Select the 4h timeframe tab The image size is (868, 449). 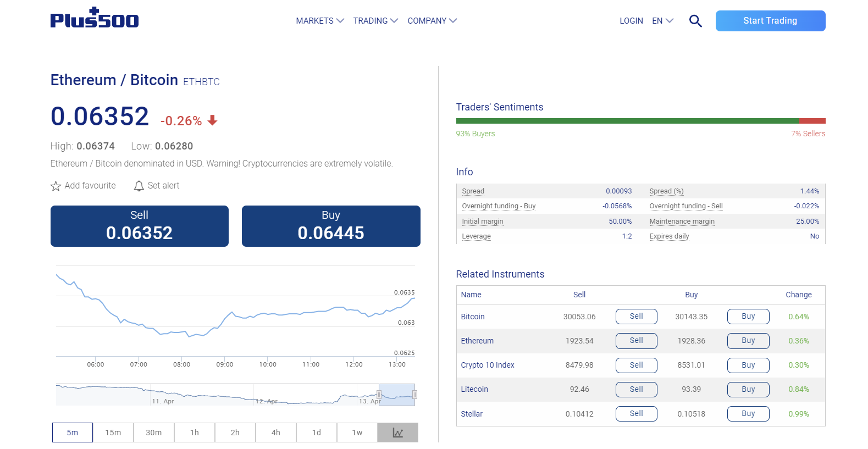tap(276, 433)
